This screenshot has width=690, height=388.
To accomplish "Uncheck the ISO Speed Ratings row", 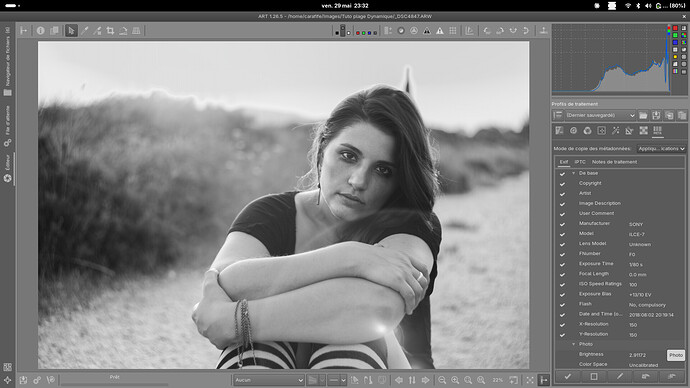I will [562, 284].
